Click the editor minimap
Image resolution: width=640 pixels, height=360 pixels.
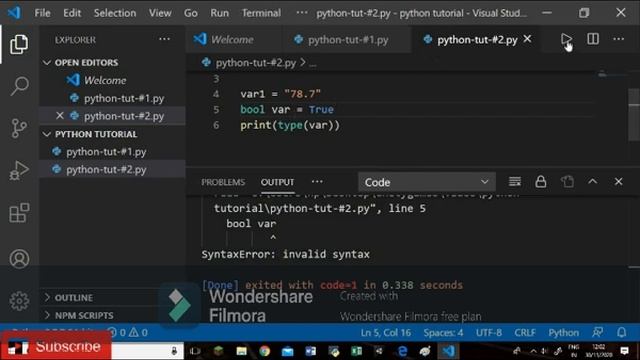click(x=612, y=75)
